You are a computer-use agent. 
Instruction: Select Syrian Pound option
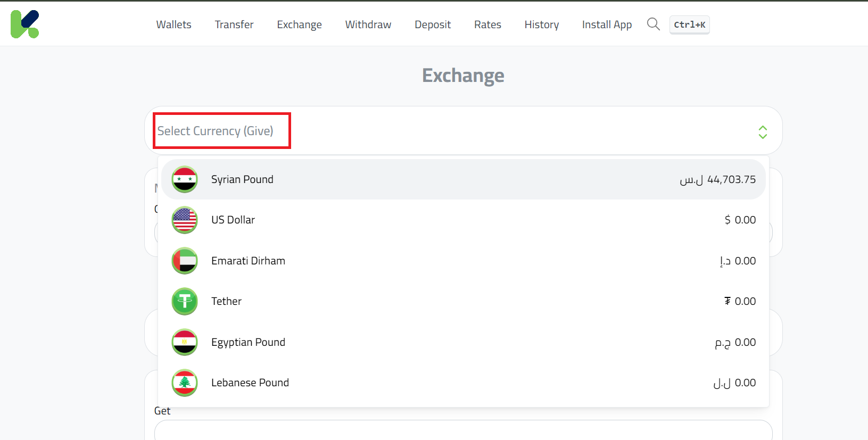tap(463, 179)
